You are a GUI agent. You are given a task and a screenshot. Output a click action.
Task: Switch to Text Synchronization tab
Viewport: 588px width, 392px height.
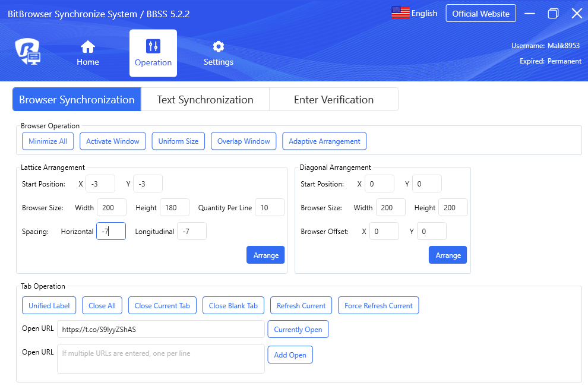coord(205,99)
